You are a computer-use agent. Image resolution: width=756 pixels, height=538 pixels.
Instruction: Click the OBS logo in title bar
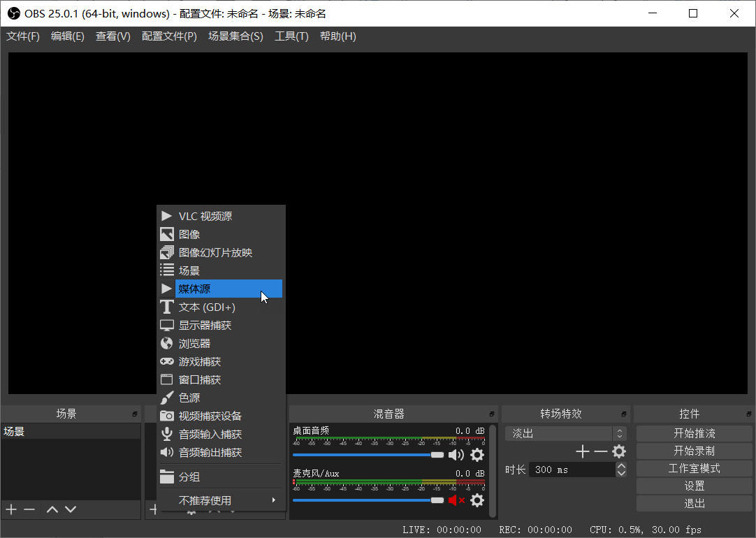click(14, 13)
